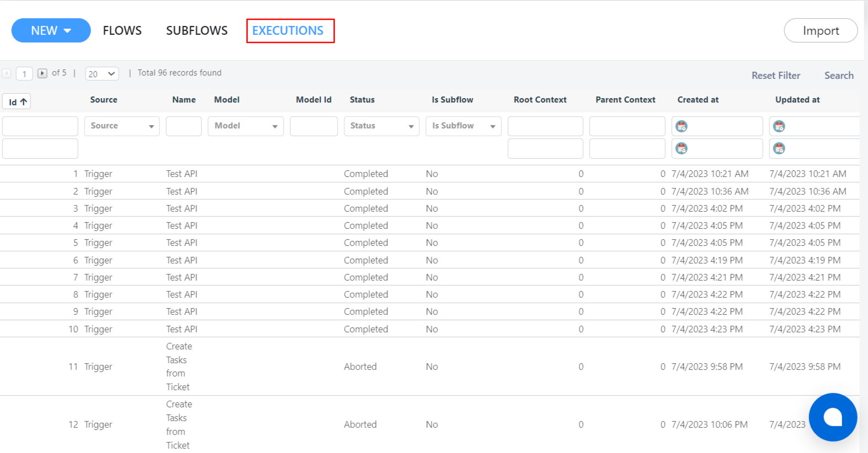
Task: Go to previous page arrow
Action: (x=7, y=73)
